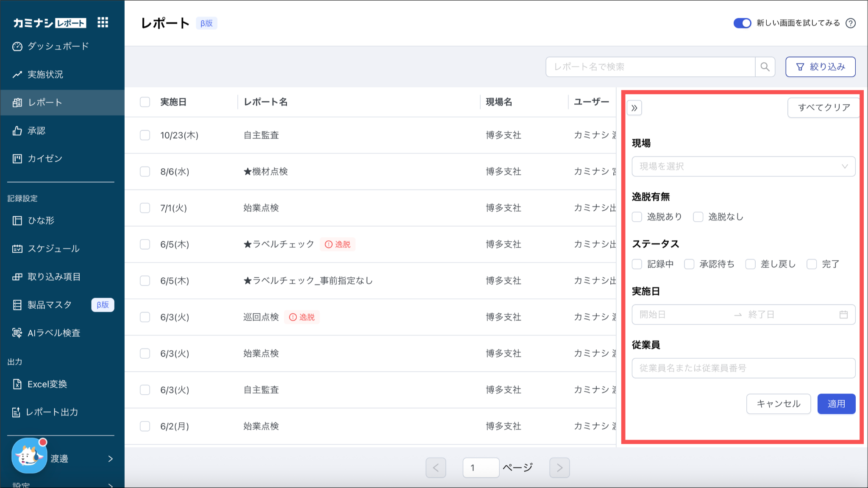Go to next page arrow
This screenshot has height=488, width=868.
point(559,468)
